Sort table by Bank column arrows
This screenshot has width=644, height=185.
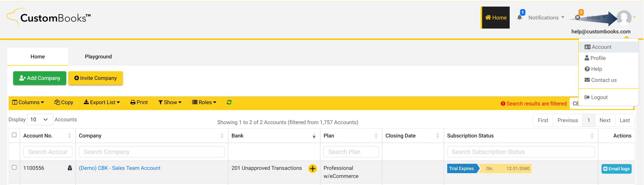click(x=314, y=136)
